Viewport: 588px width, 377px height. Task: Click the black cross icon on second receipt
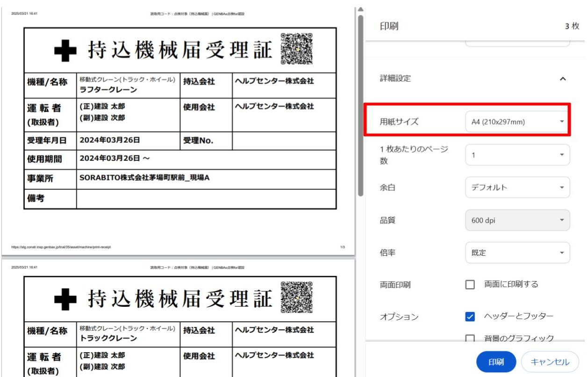tap(65, 299)
